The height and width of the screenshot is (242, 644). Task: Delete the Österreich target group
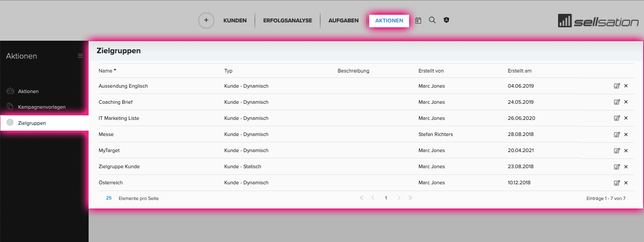[x=626, y=183]
